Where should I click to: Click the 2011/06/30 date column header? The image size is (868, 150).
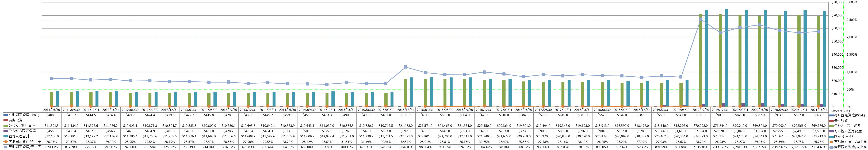coord(52,109)
